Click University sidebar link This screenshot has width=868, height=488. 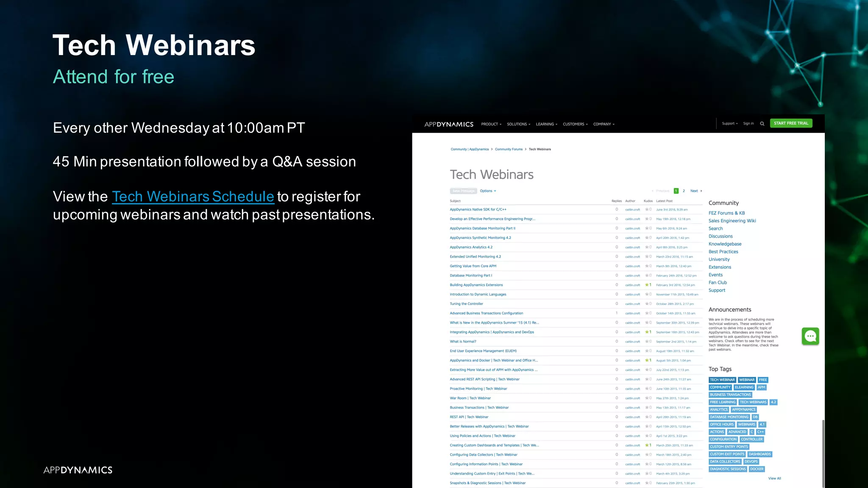(719, 259)
